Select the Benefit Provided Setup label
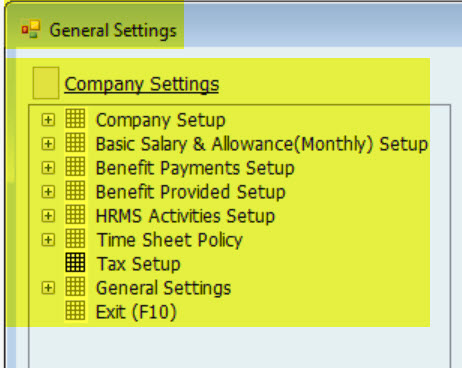This screenshot has height=368, width=462. 191,192
